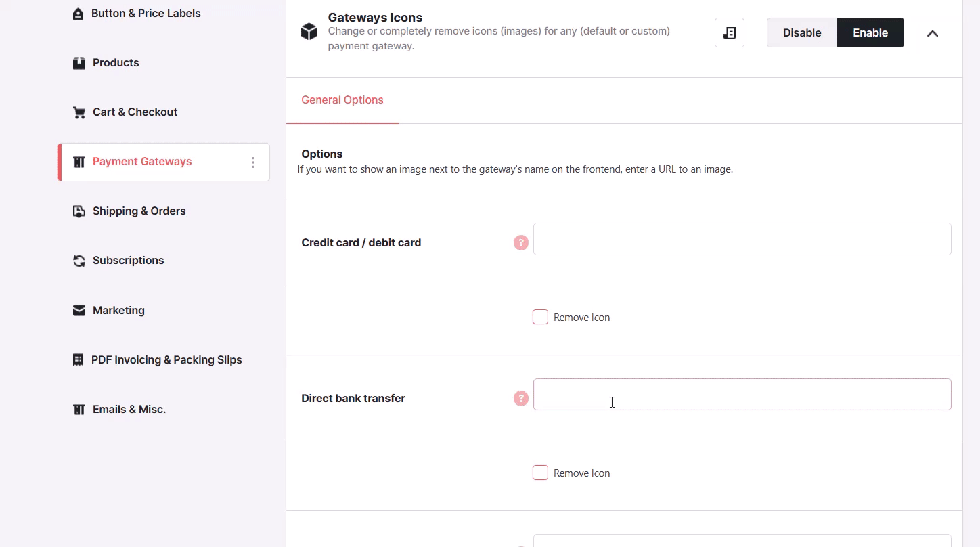
Task: Tick Remove Icon under Credit card / debit card
Action: [540, 317]
